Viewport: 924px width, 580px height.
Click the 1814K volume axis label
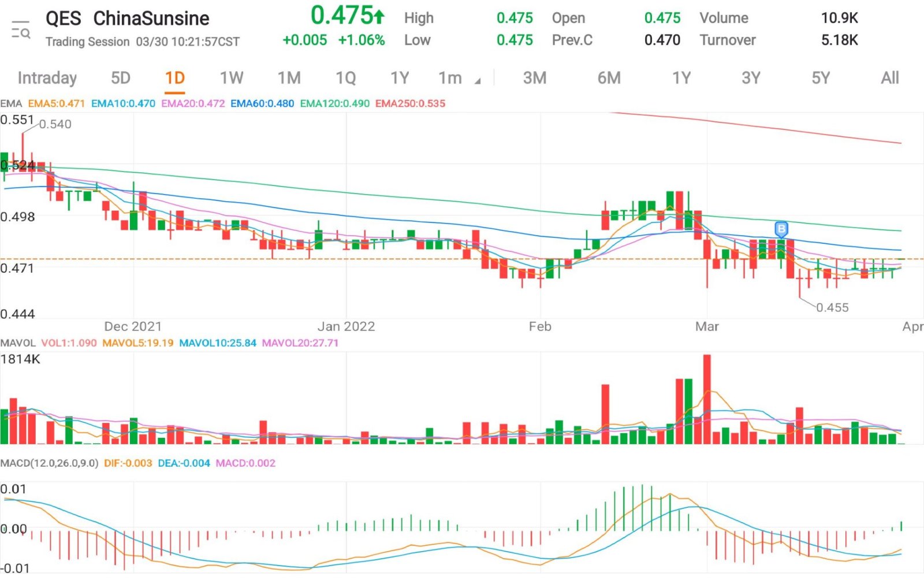point(20,359)
